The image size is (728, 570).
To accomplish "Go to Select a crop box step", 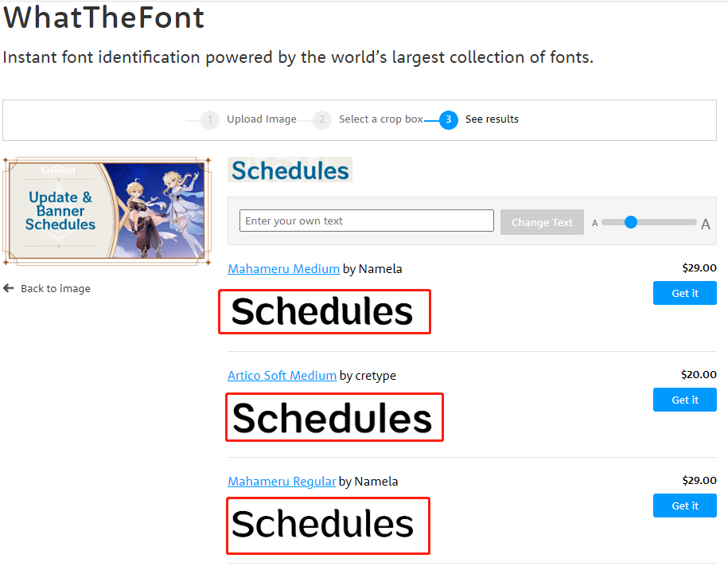I will tap(380, 119).
